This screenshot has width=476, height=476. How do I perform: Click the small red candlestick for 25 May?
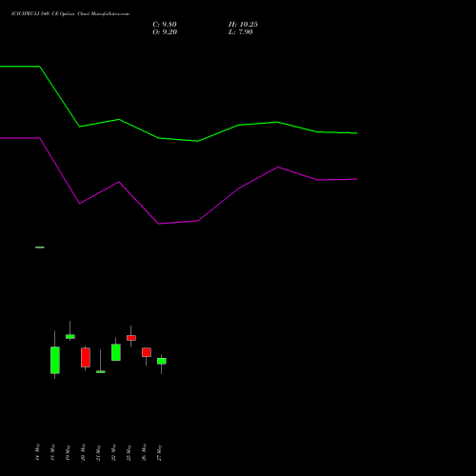tap(131, 338)
